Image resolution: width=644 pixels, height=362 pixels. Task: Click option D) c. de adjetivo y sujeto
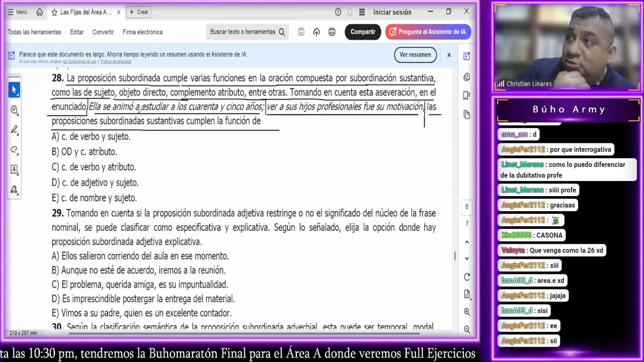[95, 183]
